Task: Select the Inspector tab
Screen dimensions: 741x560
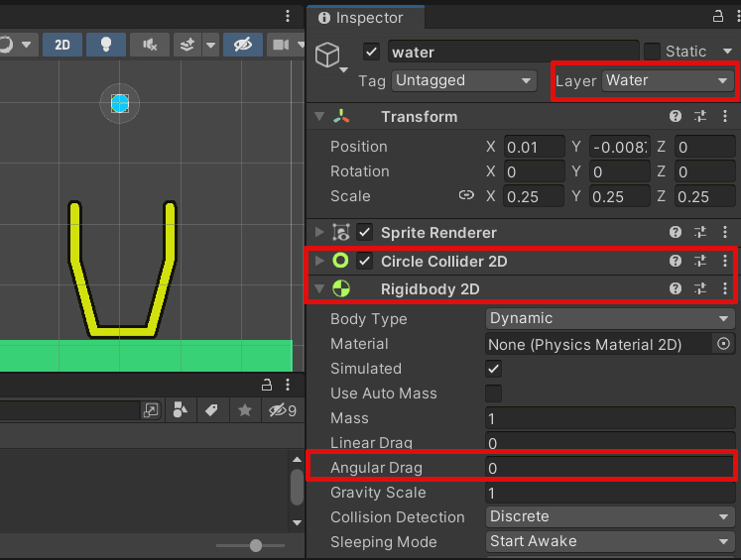Action: [x=366, y=18]
